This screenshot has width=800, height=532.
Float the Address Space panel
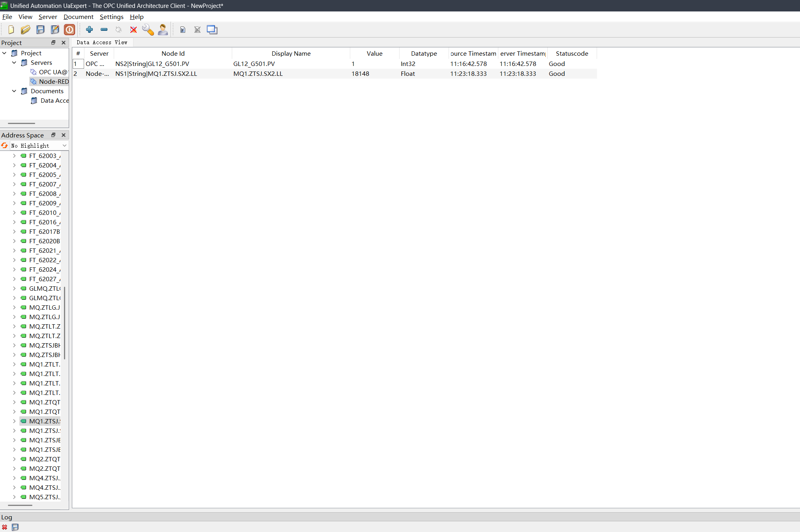(53, 135)
